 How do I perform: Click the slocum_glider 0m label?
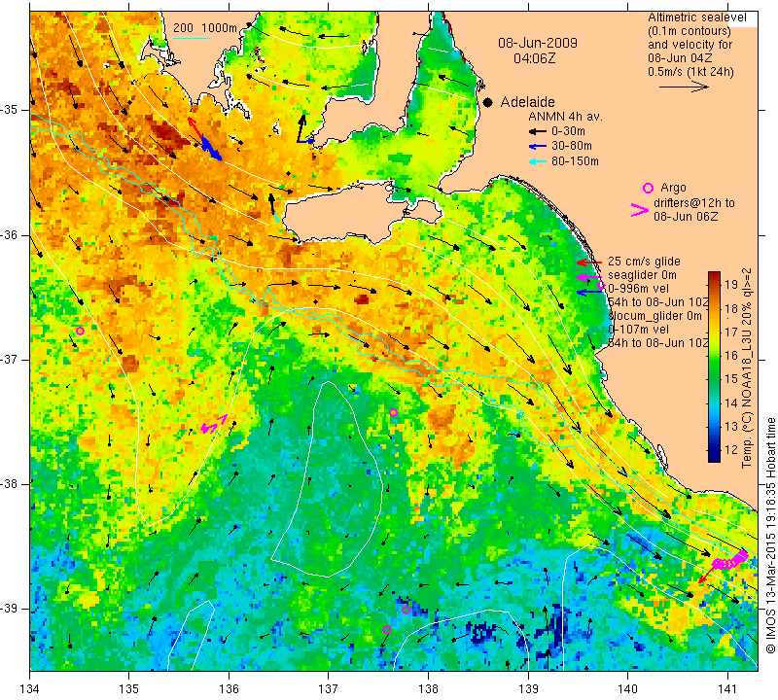[654, 316]
